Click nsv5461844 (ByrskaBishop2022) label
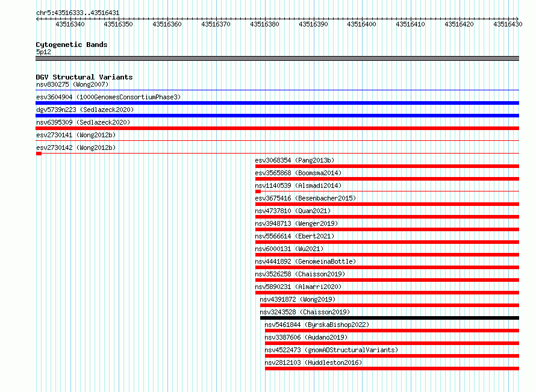The height and width of the screenshot is (392, 536). coord(317,325)
